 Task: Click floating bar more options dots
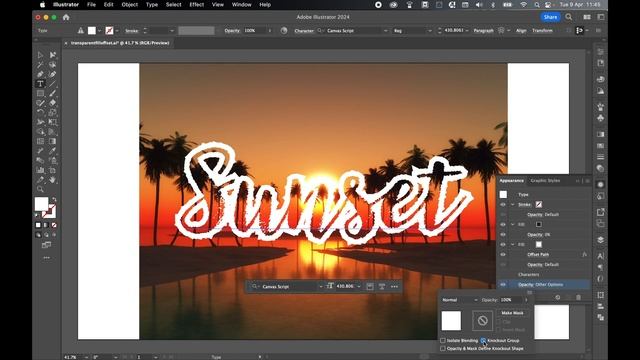tap(394, 287)
